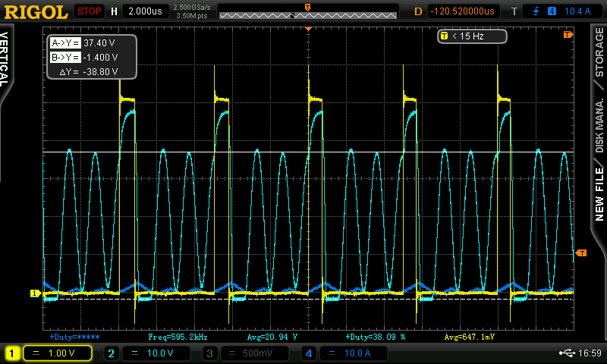Click the RIGOL logo
The height and width of the screenshot is (364, 607).
[x=36, y=11]
